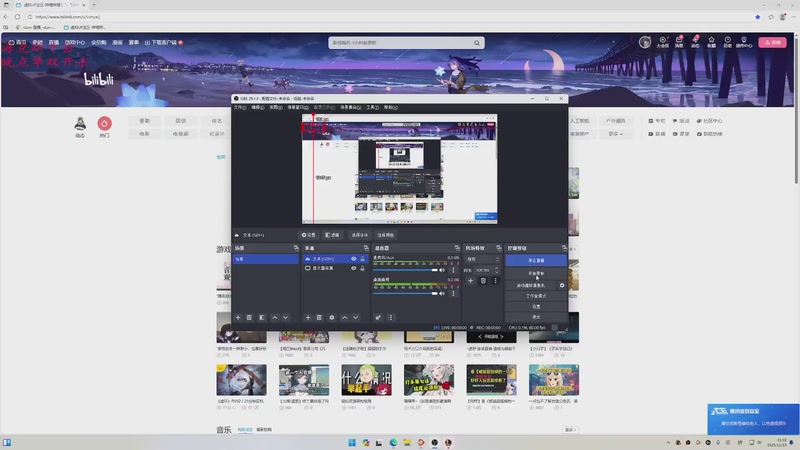
Task: Add a new source with plus icon
Action: click(307, 317)
